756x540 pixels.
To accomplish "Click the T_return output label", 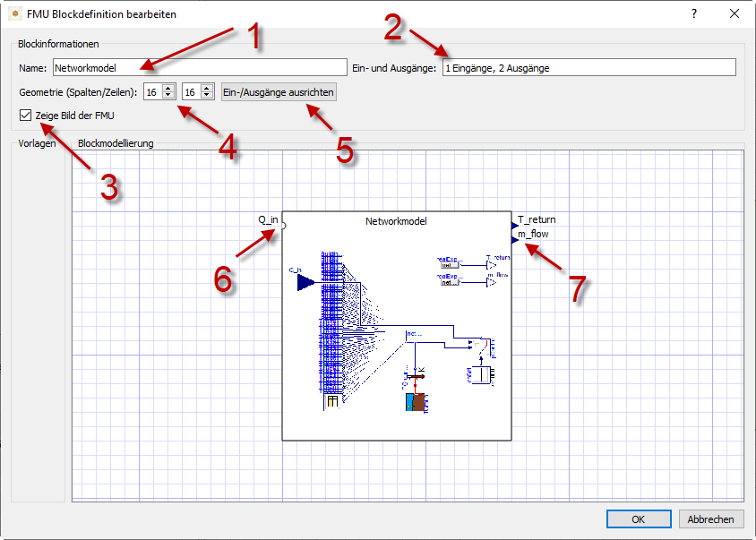I will click(537, 219).
